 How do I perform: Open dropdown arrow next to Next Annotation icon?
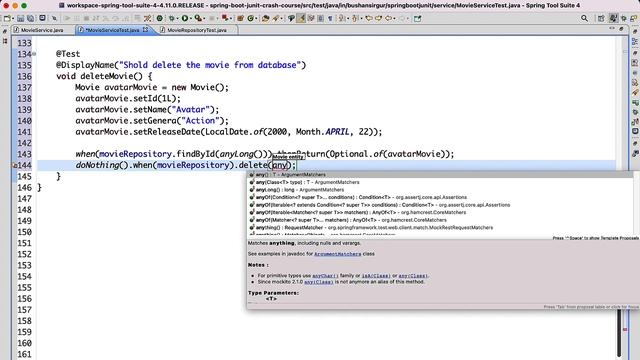(x=348, y=19)
